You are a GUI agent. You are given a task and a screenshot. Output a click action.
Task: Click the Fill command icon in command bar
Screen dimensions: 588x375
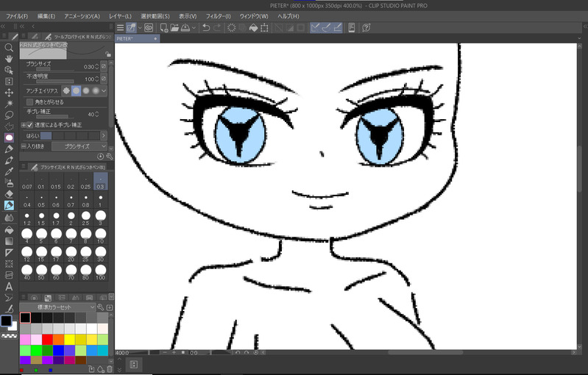point(253,28)
